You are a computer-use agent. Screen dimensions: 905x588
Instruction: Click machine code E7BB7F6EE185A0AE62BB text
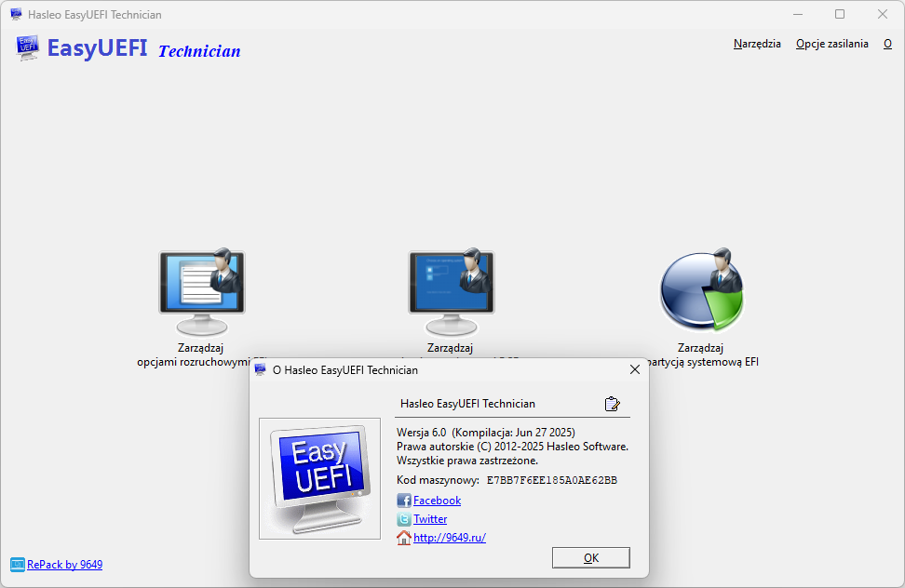pos(552,480)
